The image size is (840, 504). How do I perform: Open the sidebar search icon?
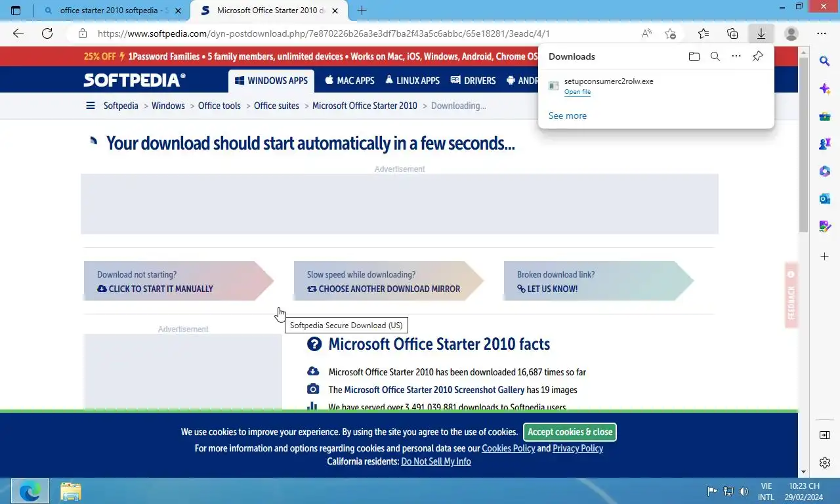(825, 61)
